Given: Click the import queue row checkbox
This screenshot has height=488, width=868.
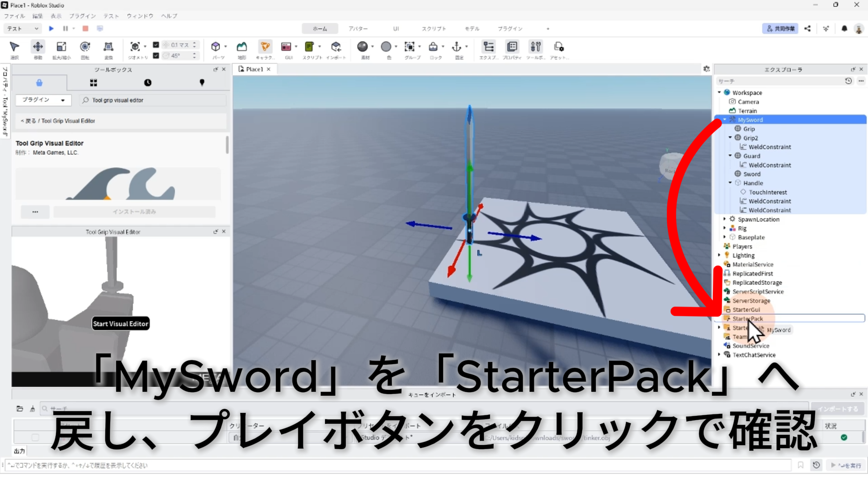Looking at the screenshot, I should click(x=35, y=437).
